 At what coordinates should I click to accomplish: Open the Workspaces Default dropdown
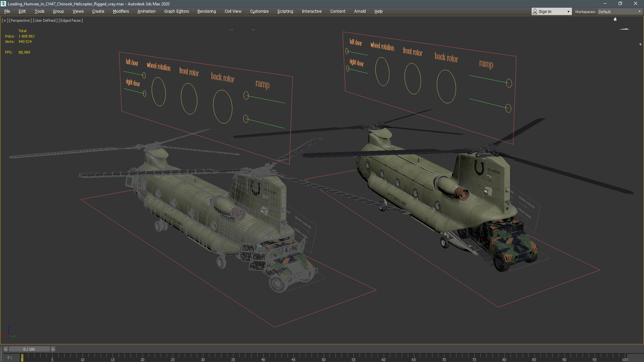(620, 12)
